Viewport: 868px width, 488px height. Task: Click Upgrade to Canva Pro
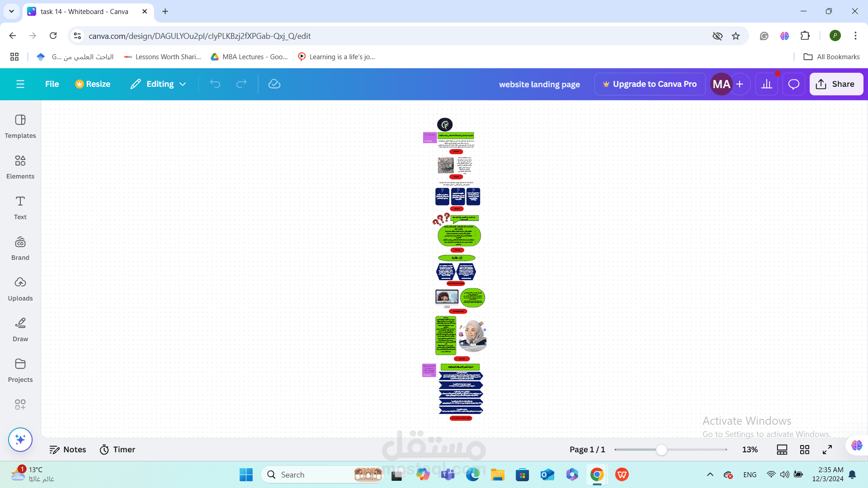pyautogui.click(x=650, y=84)
